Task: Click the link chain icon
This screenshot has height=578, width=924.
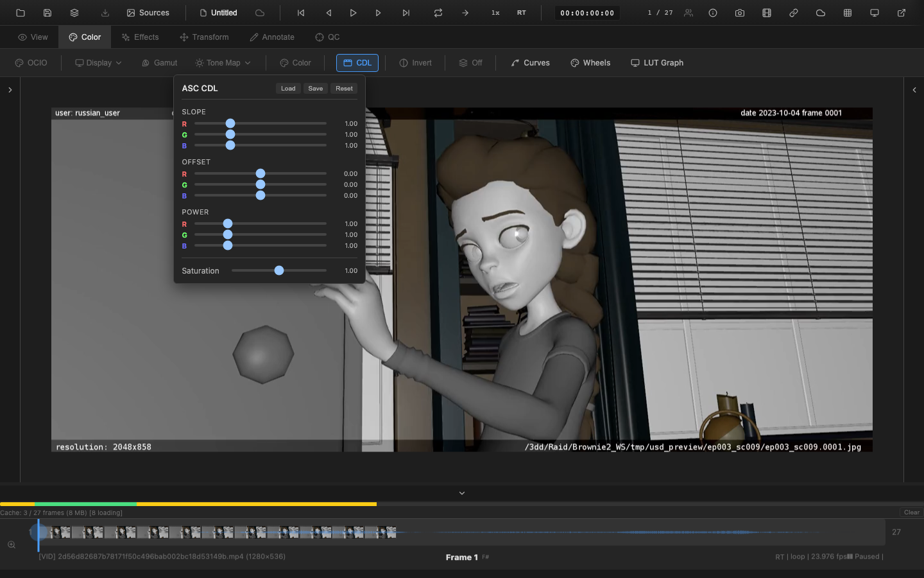Action: coord(794,13)
